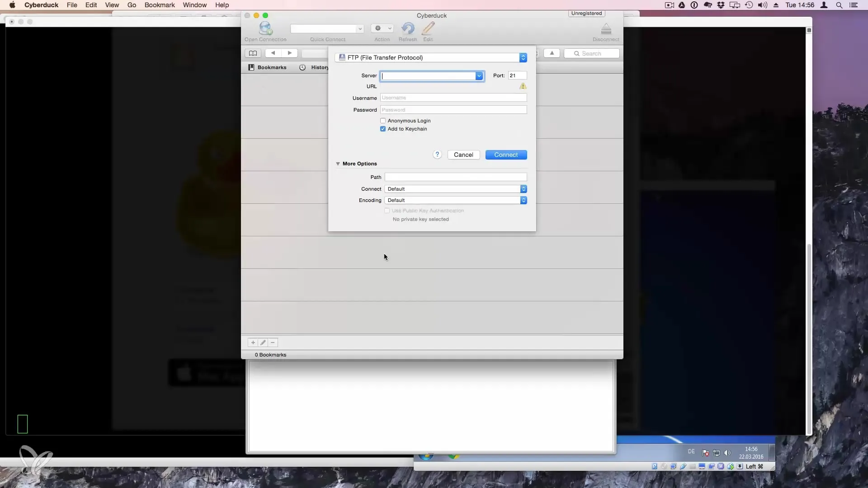Screen dimensions: 868x488
Task: Enable the Anonymous Login checkbox
Action: coord(383,121)
